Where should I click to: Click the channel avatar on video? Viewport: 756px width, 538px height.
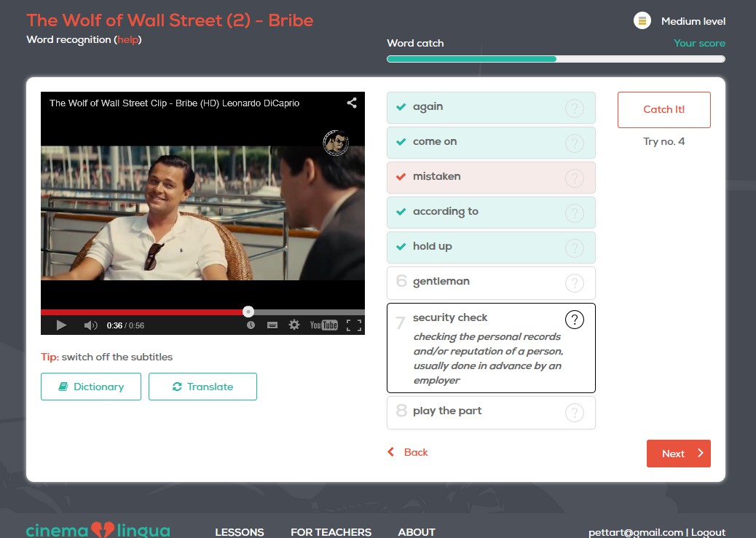coord(335,141)
